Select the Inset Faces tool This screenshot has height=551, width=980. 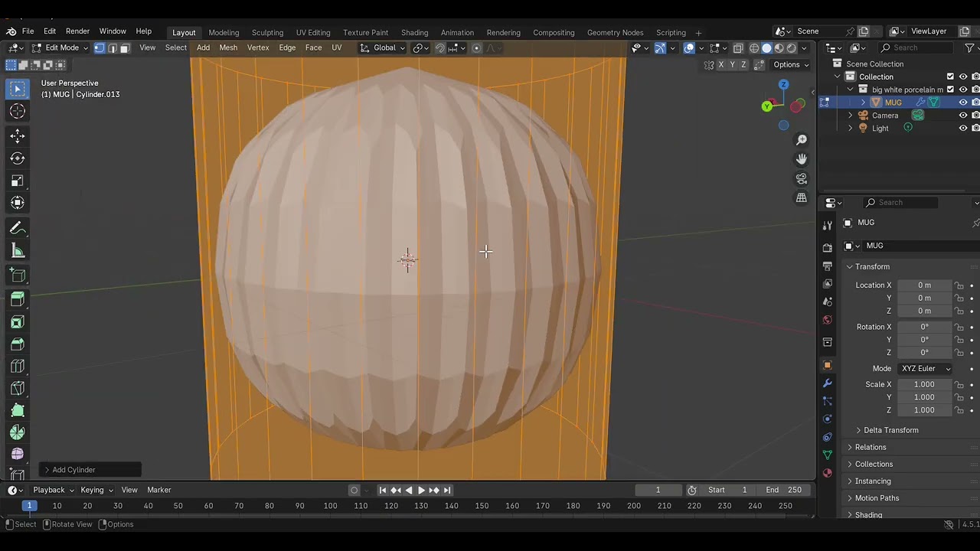point(18,322)
